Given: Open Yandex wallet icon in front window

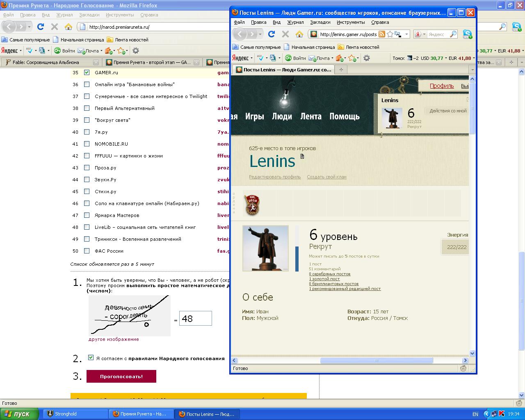Looking at the screenshot, I should (x=339, y=58).
